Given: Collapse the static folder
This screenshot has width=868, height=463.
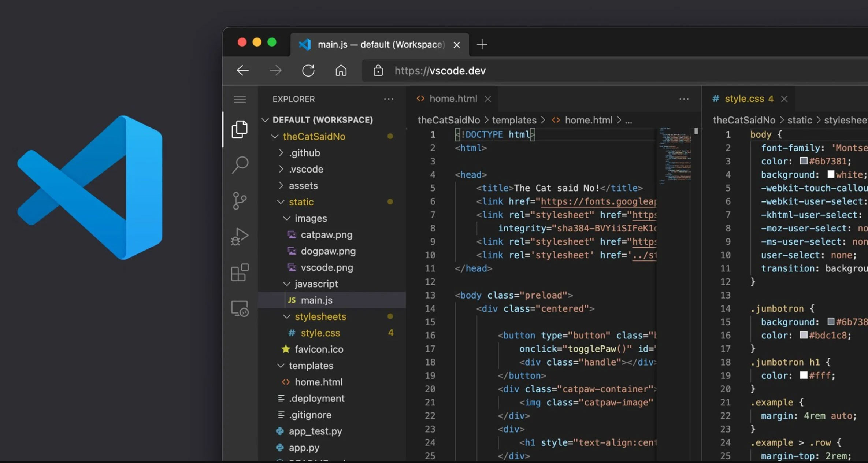Looking at the screenshot, I should 281,201.
